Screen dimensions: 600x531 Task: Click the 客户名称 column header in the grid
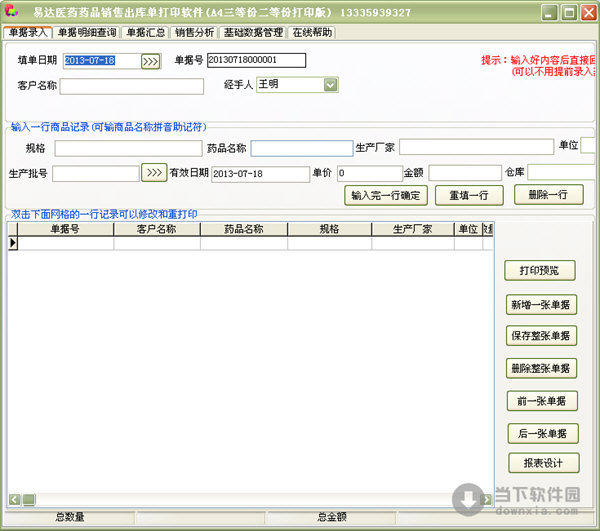click(x=157, y=229)
